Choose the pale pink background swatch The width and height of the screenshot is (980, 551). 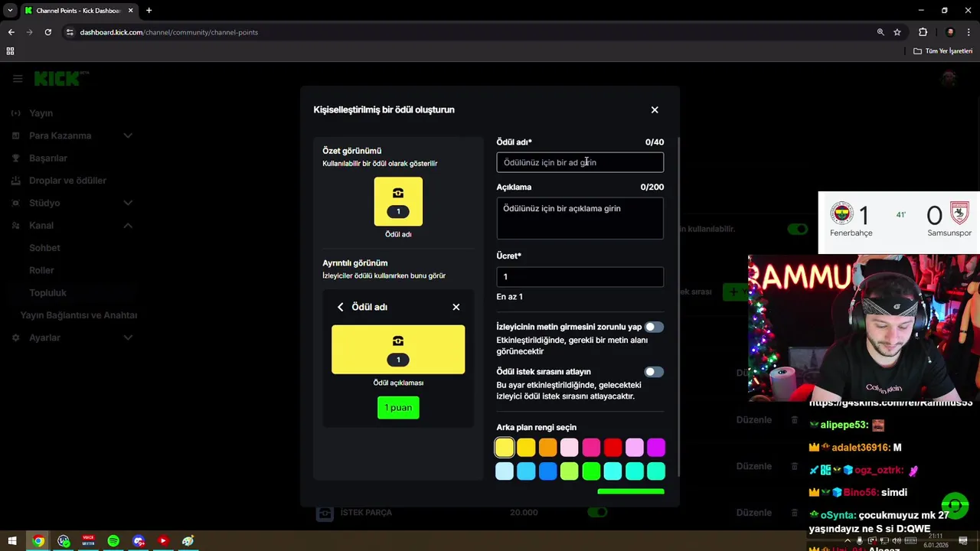pyautogui.click(x=569, y=447)
